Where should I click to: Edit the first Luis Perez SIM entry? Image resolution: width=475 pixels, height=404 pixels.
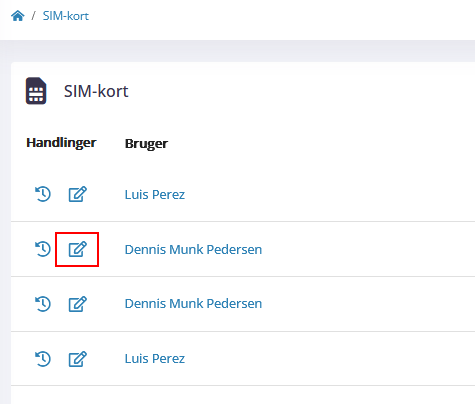coord(78,194)
